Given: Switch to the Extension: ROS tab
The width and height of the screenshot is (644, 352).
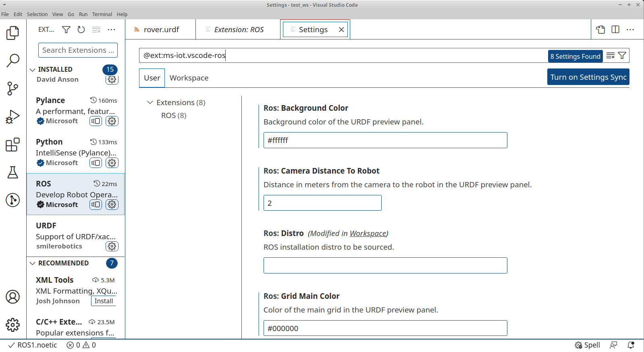Looking at the screenshot, I should tap(238, 29).
